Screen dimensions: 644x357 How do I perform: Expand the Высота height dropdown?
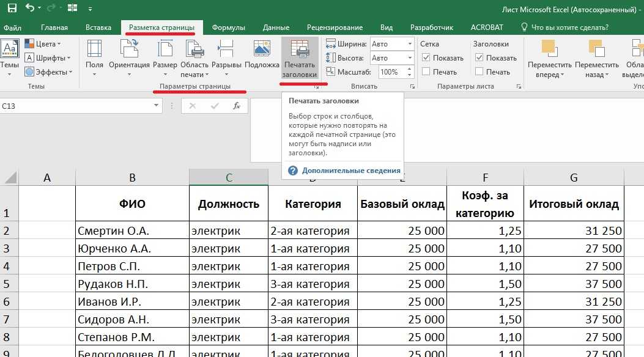[x=410, y=58]
